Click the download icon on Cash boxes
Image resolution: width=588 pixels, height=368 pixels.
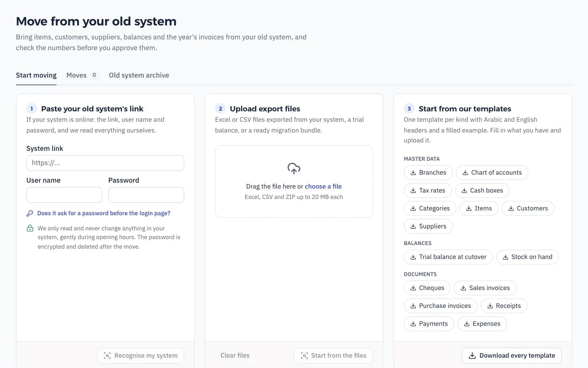click(464, 191)
